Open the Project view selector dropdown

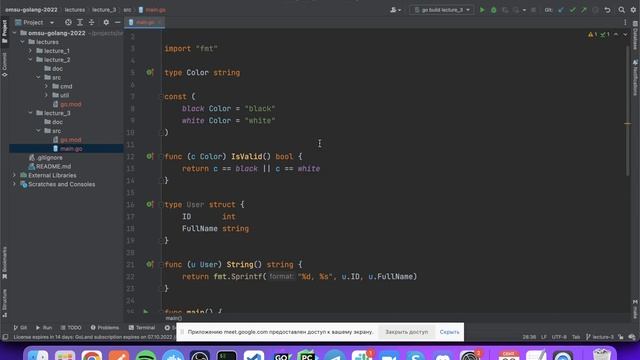pyautogui.click(x=34, y=22)
